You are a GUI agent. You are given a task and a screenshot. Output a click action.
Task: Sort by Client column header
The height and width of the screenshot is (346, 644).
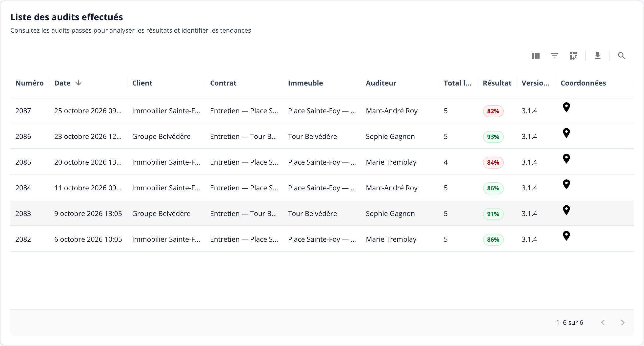[142, 83]
